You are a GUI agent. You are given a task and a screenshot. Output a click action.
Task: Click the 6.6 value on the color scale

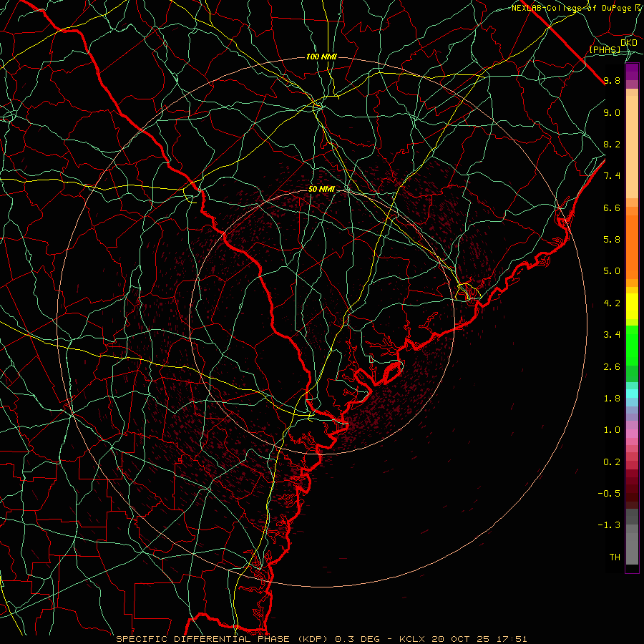(x=612, y=208)
